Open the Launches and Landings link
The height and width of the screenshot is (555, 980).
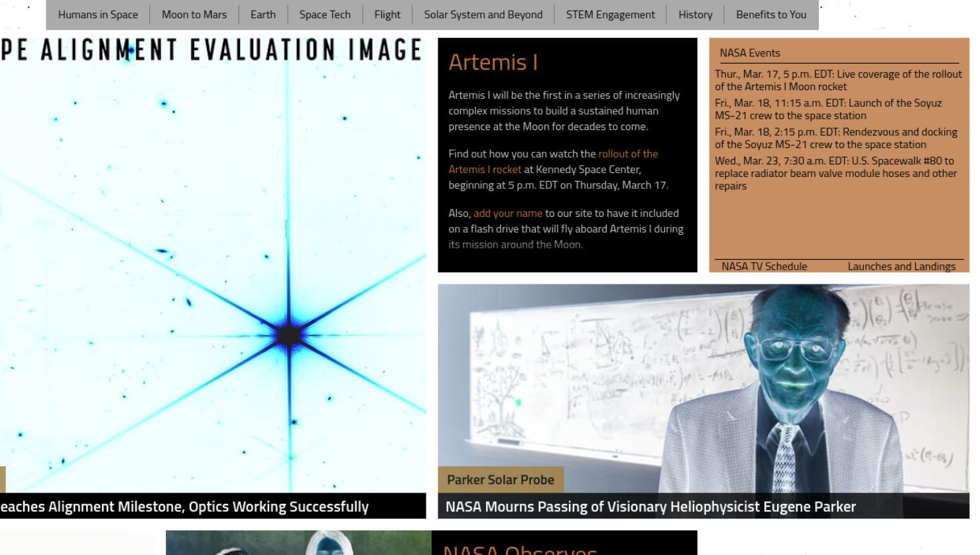click(x=902, y=267)
